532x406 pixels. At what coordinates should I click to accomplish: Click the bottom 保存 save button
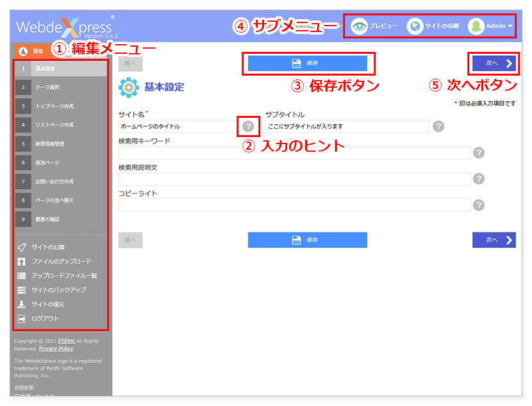tap(308, 240)
